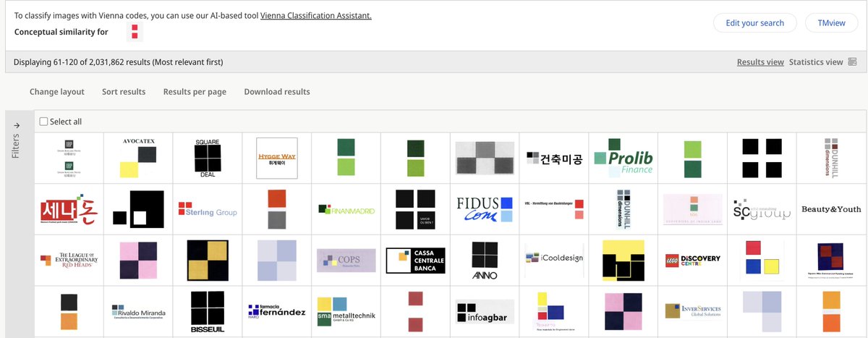This screenshot has width=868, height=338.
Task: Open the Change layout menu
Action: click(57, 92)
